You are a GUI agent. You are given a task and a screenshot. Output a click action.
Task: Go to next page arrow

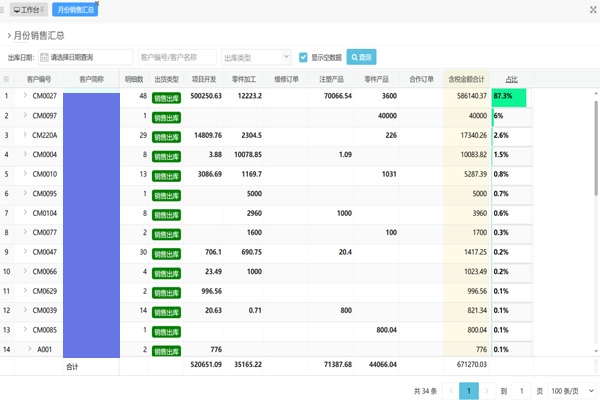click(x=487, y=391)
